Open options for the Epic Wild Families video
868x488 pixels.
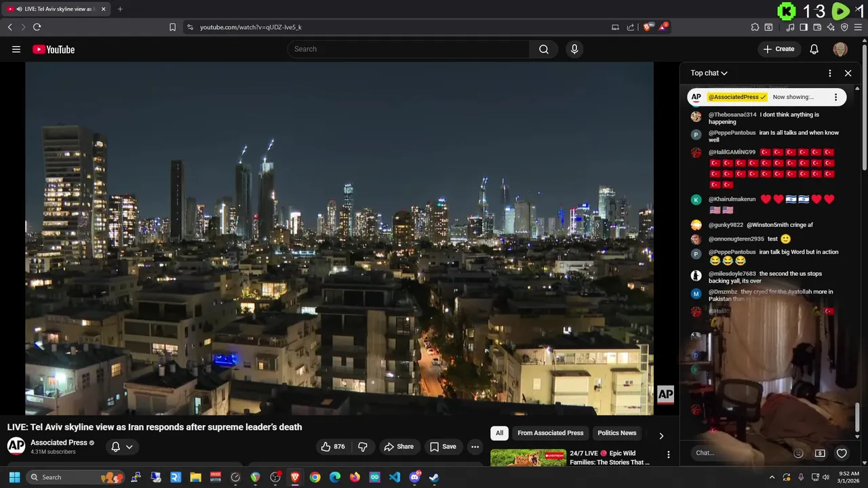(668, 455)
